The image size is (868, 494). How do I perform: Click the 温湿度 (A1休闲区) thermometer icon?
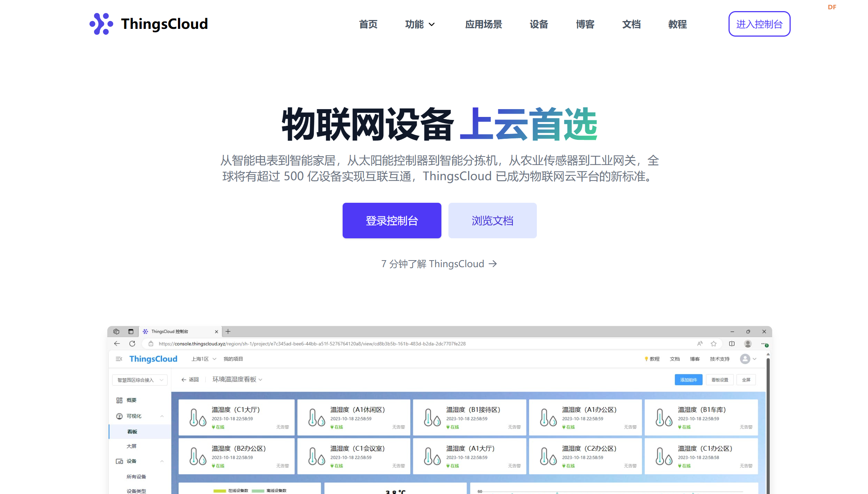316,418
